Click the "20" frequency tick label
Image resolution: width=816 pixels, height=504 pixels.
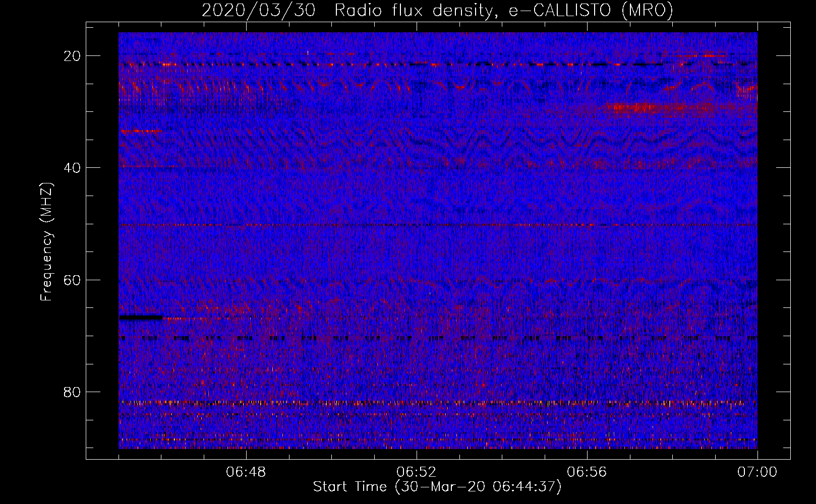tap(73, 56)
